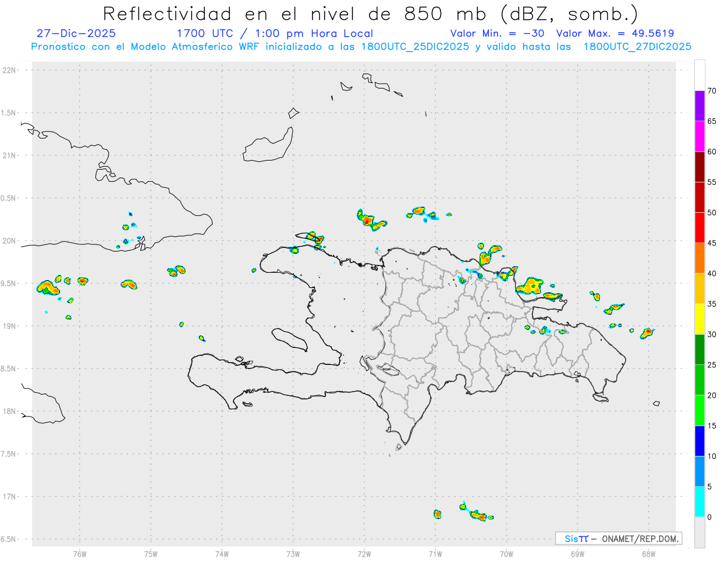Select the '75W' longitude label
728x562 pixels.
point(151,554)
